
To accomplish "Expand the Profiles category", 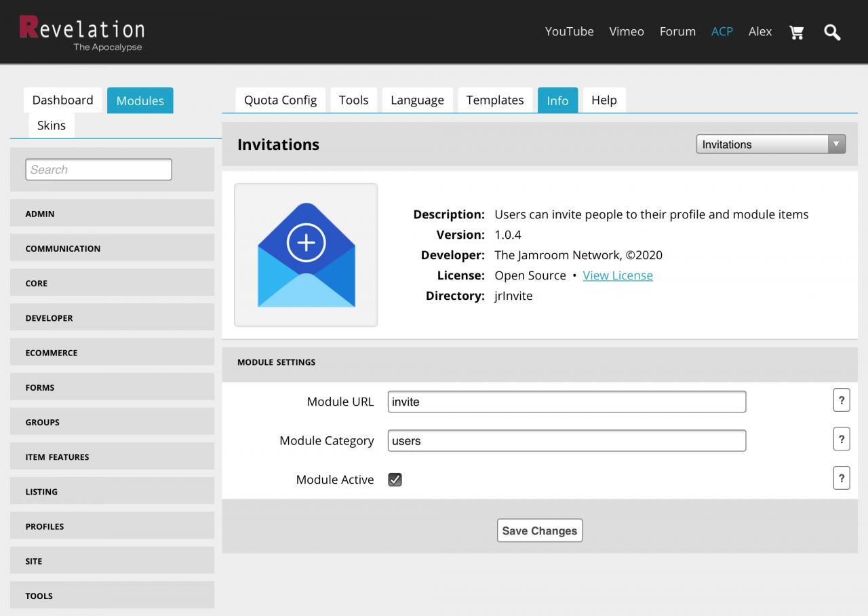I will (x=112, y=526).
